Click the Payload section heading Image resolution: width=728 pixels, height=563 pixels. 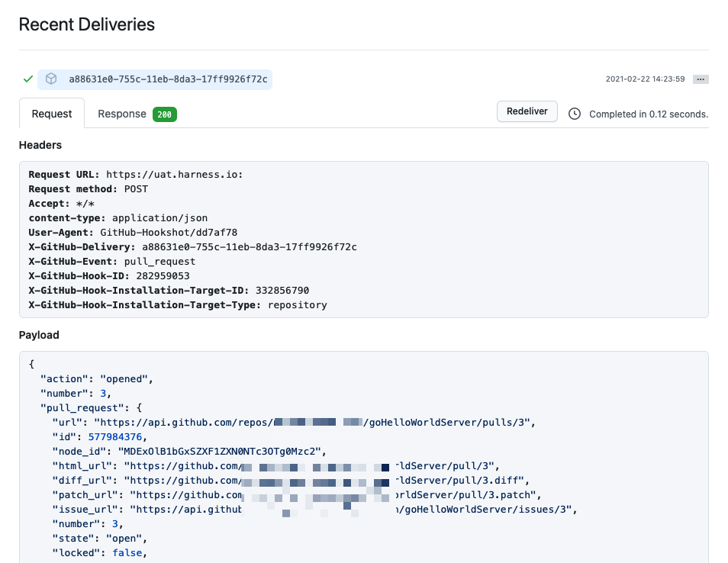(x=39, y=335)
